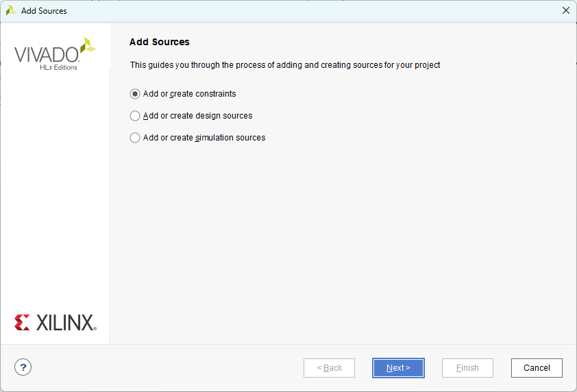The width and height of the screenshot is (577, 392).
Task: Proceed with the Next button
Action: 398,368
